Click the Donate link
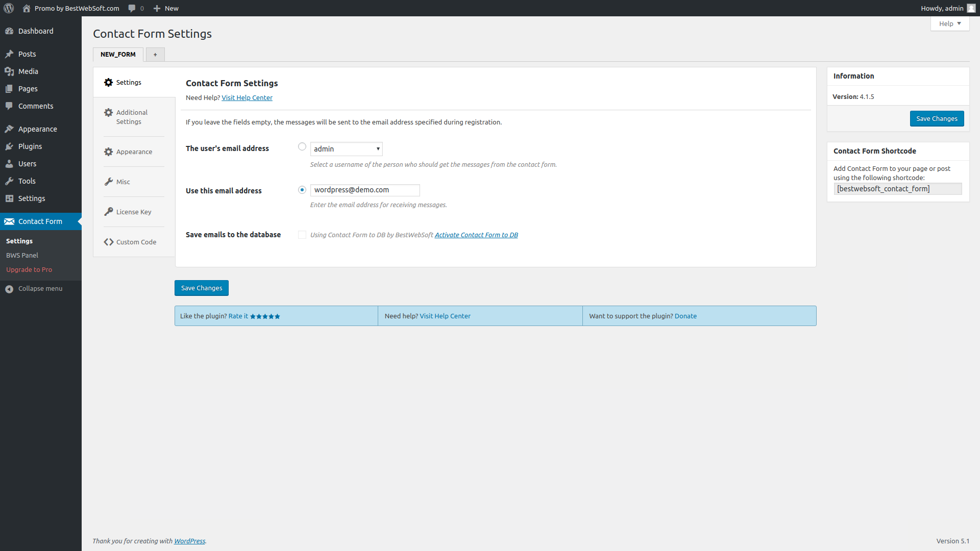Viewport: 980px width, 551px height. click(x=685, y=316)
